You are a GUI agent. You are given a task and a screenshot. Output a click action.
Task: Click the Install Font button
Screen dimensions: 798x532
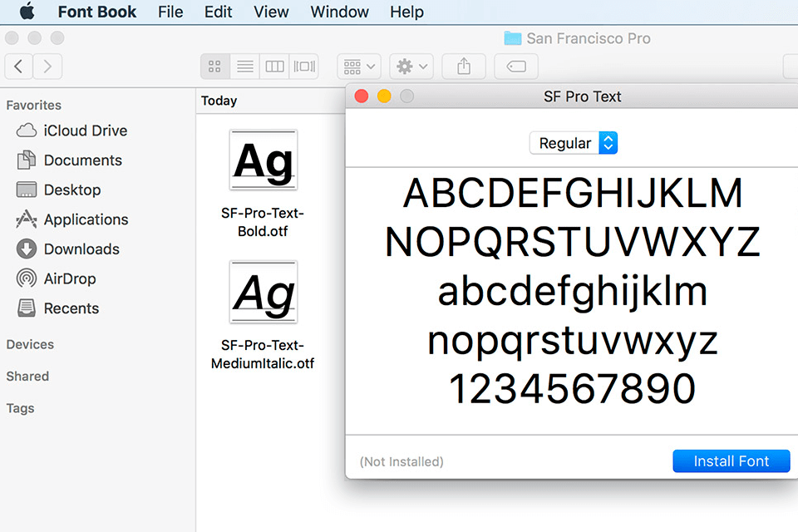click(731, 461)
